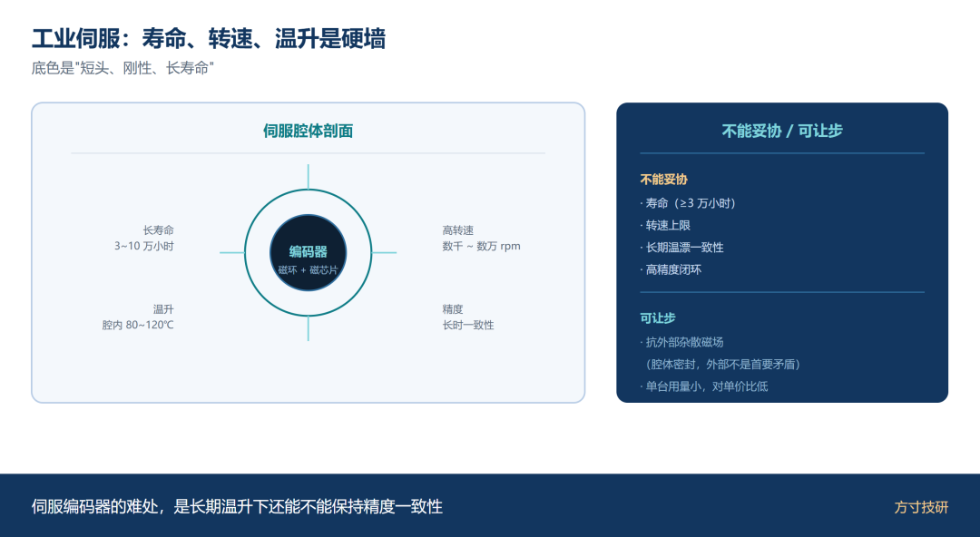Viewport: 980px width, 537px height.
Task: Select the "转速上限" bullet
Action: coord(665,225)
